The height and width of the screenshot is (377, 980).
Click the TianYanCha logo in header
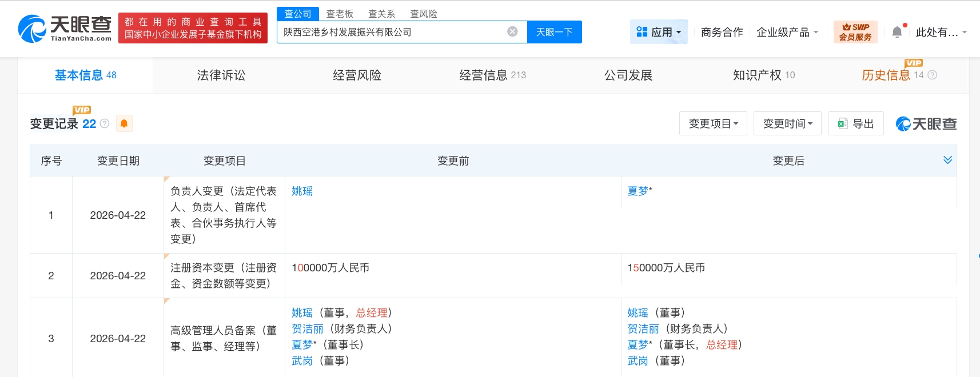click(x=65, y=28)
